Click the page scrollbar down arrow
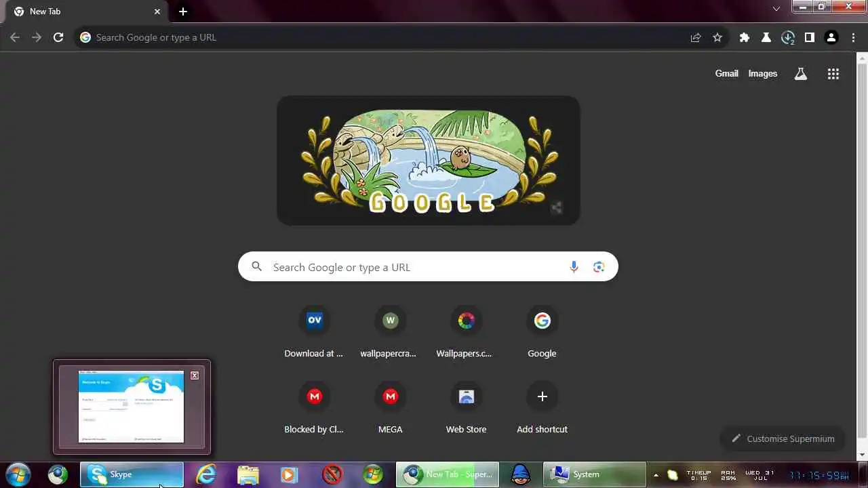The width and height of the screenshot is (868, 488). pos(862,455)
